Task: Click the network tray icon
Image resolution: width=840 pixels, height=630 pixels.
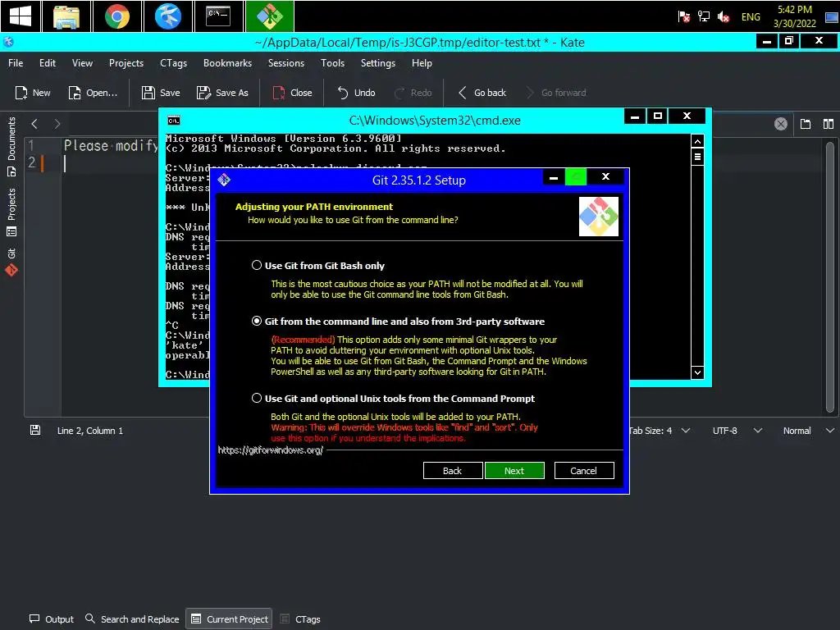Action: click(x=703, y=16)
